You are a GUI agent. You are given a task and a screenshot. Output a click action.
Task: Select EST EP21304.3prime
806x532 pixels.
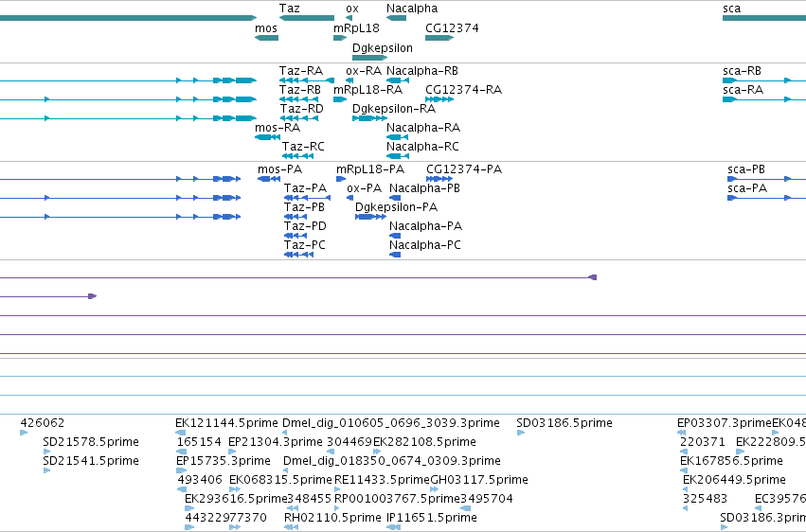click(x=276, y=442)
